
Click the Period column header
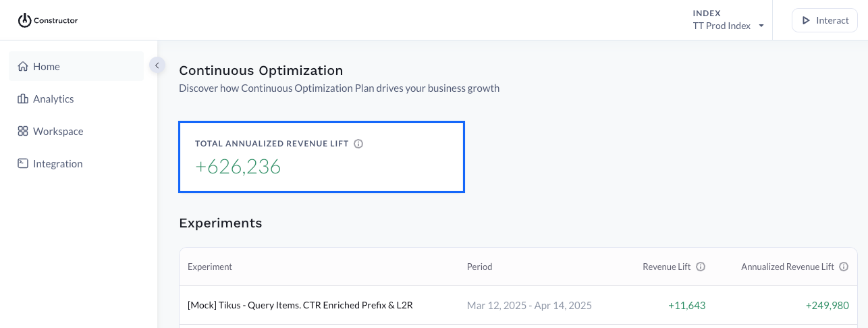(480, 267)
